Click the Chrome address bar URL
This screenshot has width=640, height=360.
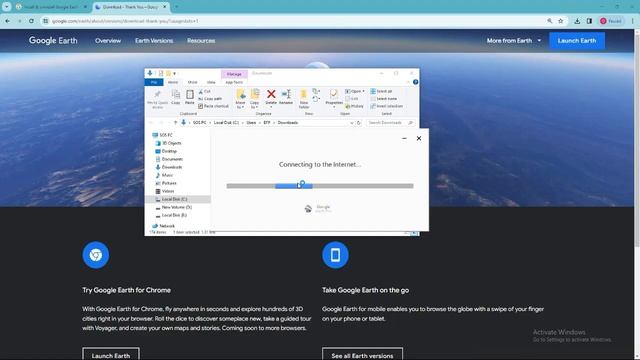(x=125, y=21)
